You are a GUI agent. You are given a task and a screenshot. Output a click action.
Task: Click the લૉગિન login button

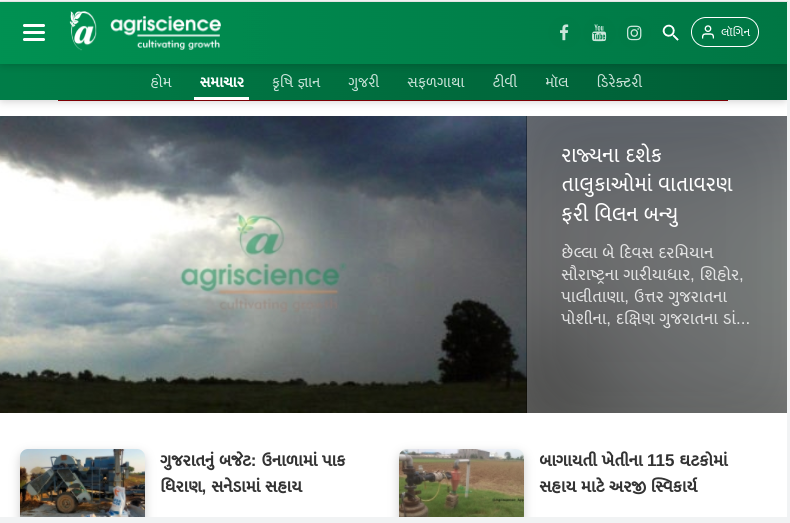click(x=725, y=32)
